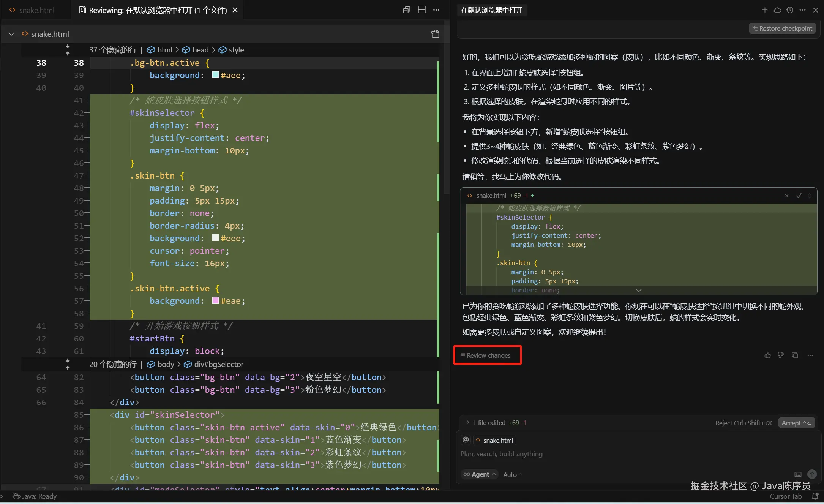Attach an image to the prompt
Image resolution: width=824 pixels, height=504 pixels.
tap(798, 474)
